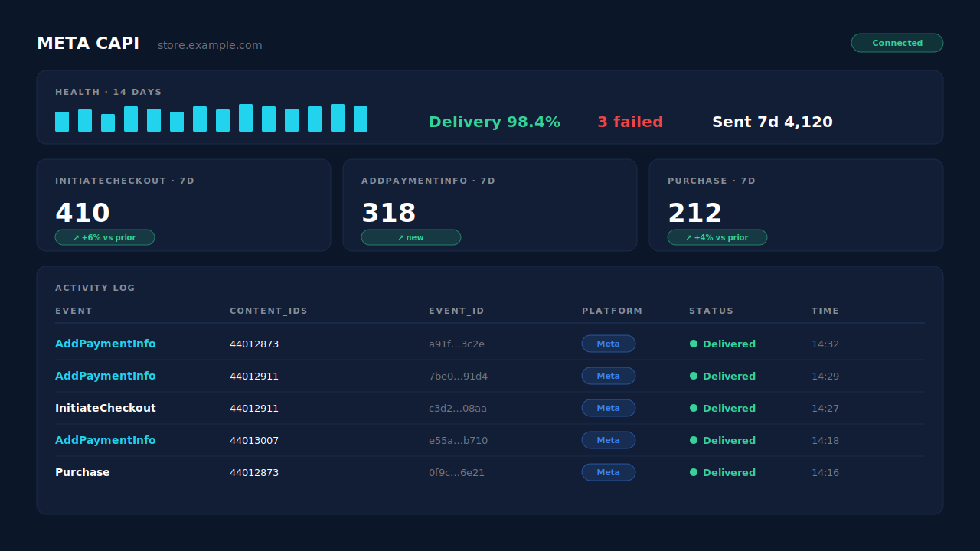Click the 318 AddPaymentInfo count
The height and width of the screenshot is (551, 980).
[389, 213]
